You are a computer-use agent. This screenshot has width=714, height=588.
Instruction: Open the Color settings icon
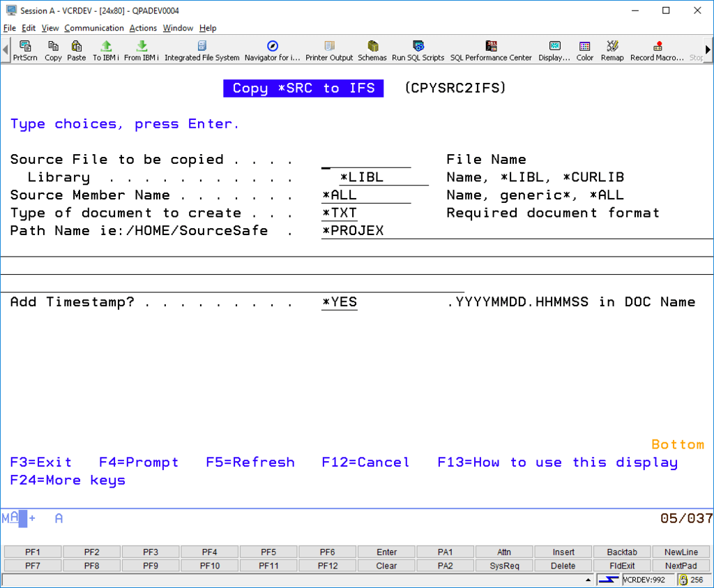coord(585,50)
